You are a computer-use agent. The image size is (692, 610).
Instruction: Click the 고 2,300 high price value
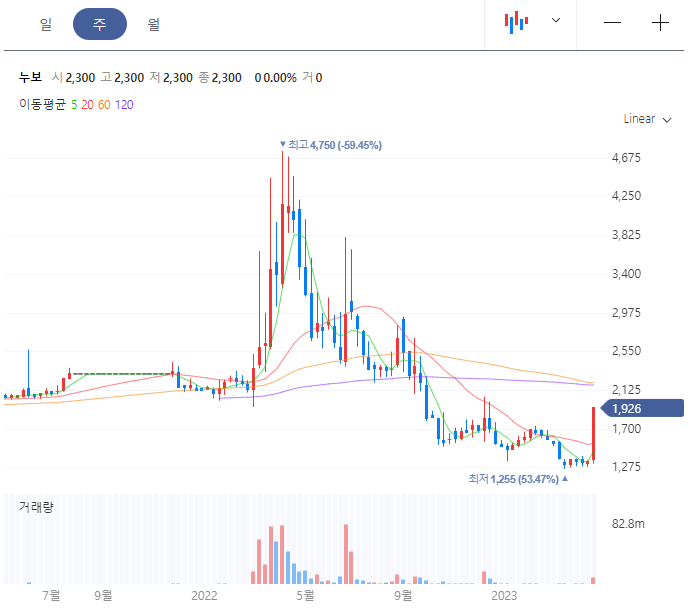[122, 78]
